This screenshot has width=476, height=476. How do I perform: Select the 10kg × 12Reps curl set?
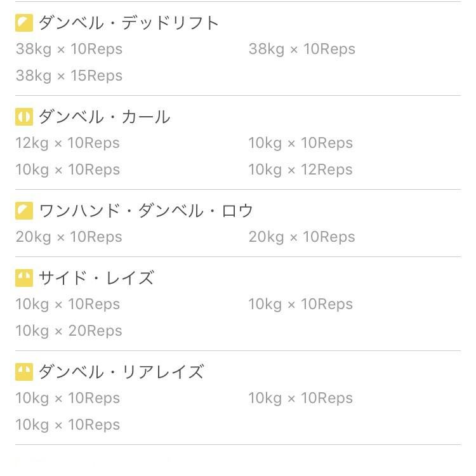(x=301, y=169)
